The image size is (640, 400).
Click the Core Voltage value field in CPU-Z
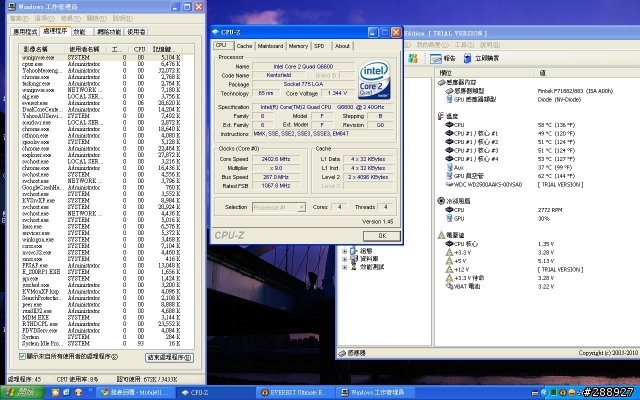tap(337, 93)
